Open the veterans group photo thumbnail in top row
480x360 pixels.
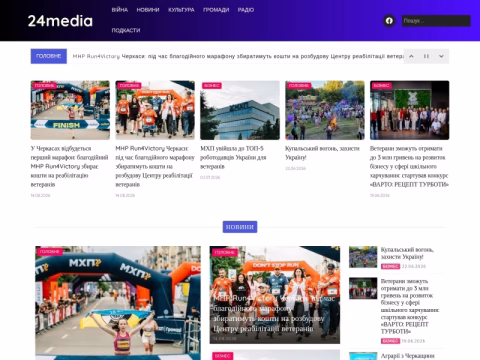[x=410, y=110]
